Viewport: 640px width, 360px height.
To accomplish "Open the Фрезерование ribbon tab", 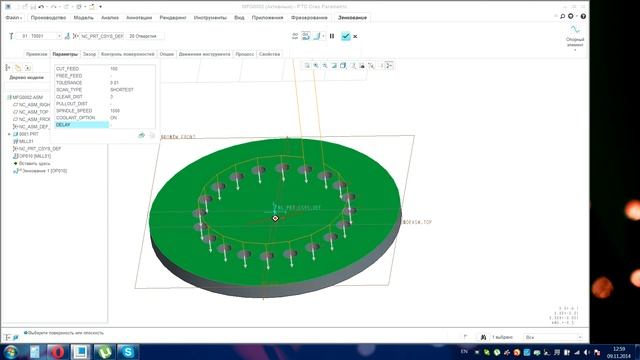I will pyautogui.click(x=309, y=18).
